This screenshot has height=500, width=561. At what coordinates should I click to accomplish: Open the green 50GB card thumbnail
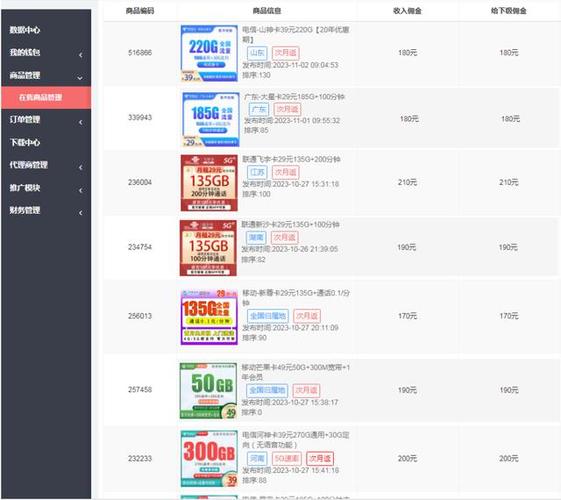(208, 391)
